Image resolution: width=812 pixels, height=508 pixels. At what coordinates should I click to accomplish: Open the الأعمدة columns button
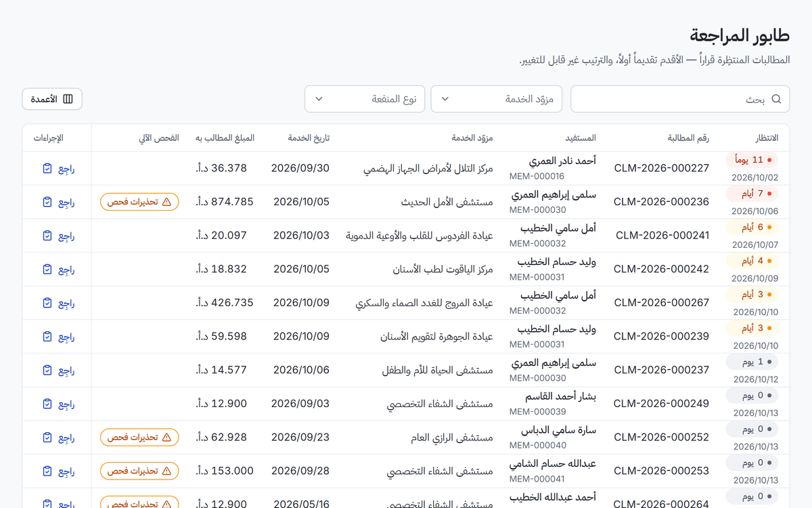tap(52, 99)
